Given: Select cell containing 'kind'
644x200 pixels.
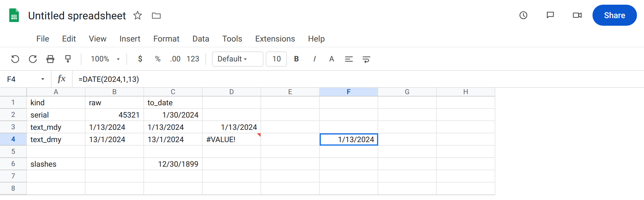Looking at the screenshot, I should [x=56, y=103].
